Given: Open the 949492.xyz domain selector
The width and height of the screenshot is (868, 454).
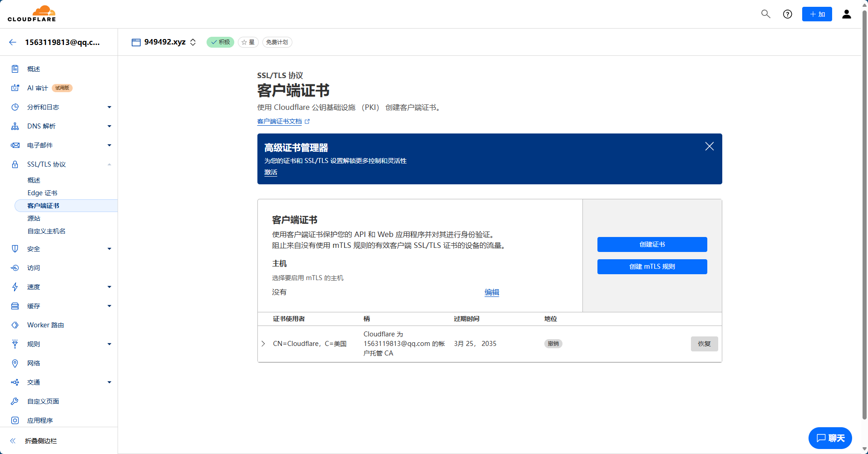Looking at the screenshot, I should click(x=164, y=42).
